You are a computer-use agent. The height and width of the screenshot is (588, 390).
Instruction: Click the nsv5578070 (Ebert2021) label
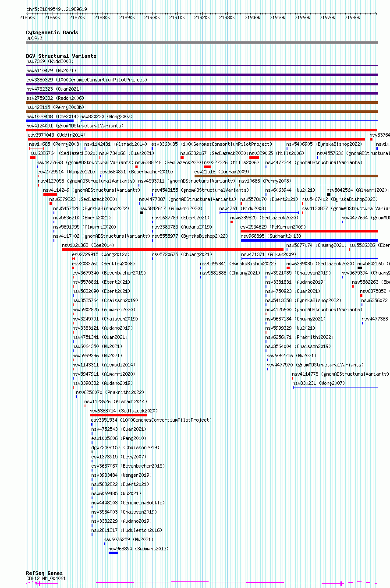pos(269,199)
